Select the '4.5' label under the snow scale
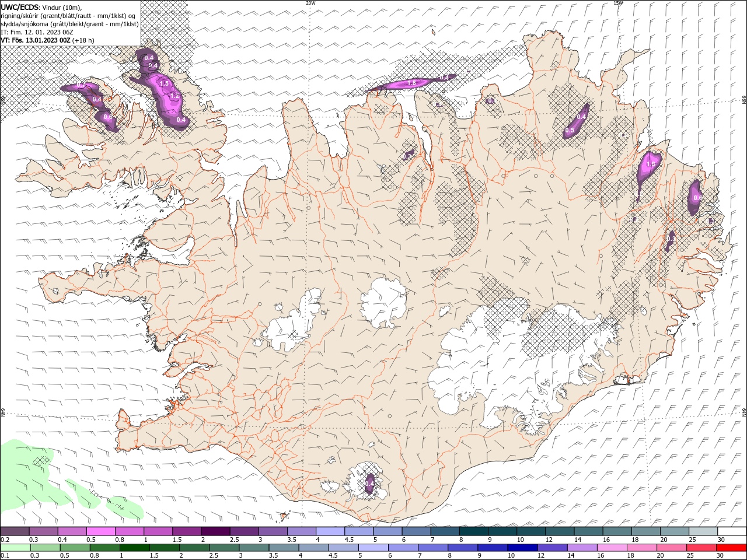This screenshot has height=560, width=747. click(x=349, y=540)
